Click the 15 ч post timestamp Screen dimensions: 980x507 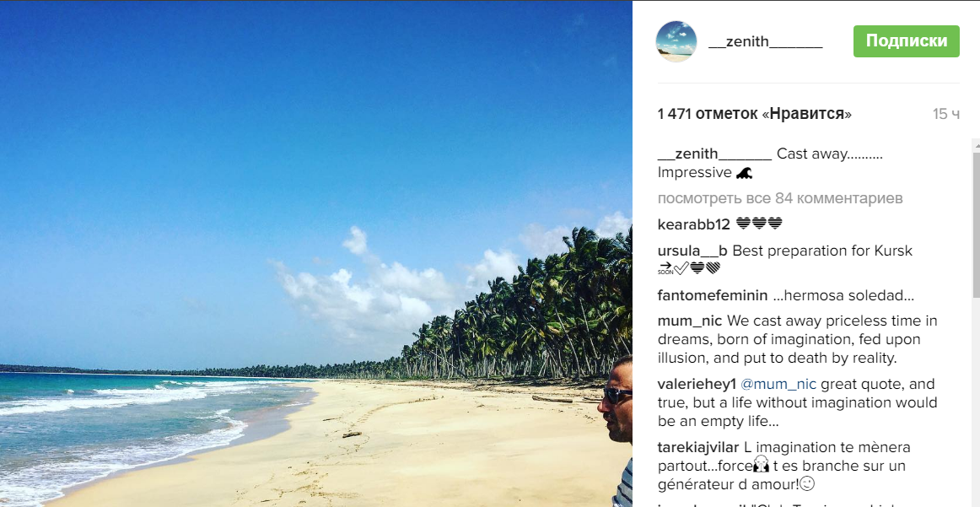945,114
